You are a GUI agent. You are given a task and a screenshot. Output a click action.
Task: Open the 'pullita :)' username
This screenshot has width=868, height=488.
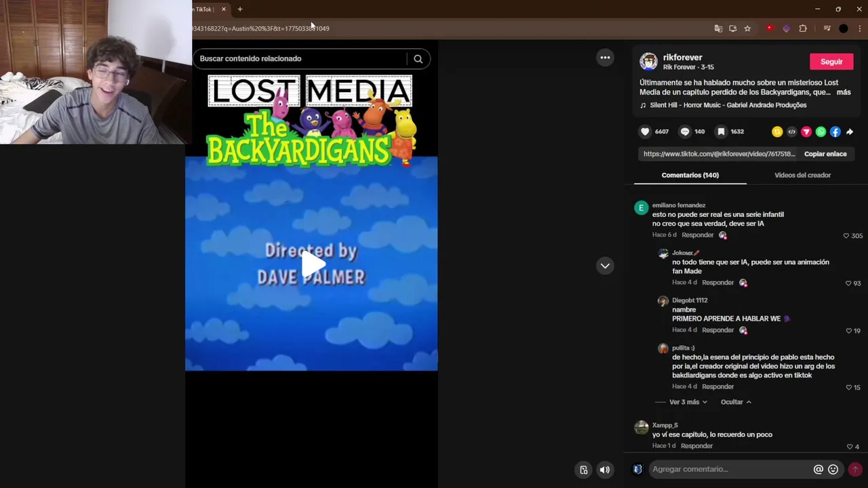(684, 348)
